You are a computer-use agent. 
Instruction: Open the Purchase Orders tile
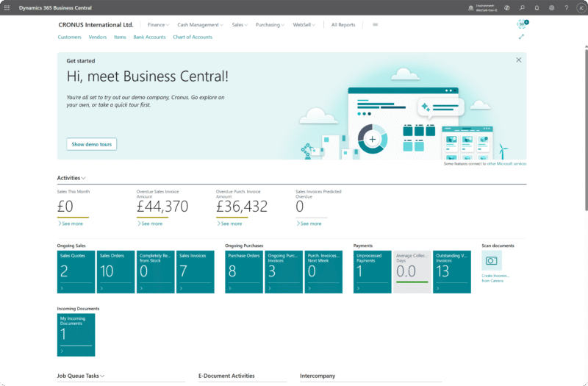coord(244,272)
